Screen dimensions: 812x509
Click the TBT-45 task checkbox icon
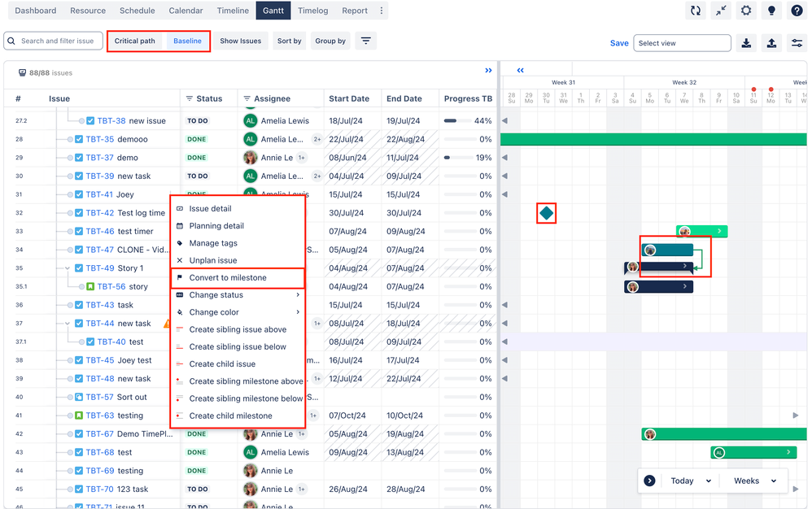pyautogui.click(x=79, y=360)
